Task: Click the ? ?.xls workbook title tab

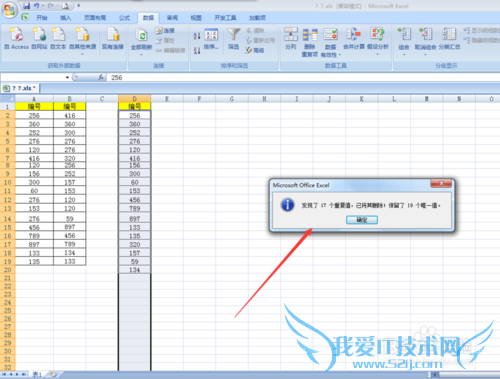Action: coord(20,88)
